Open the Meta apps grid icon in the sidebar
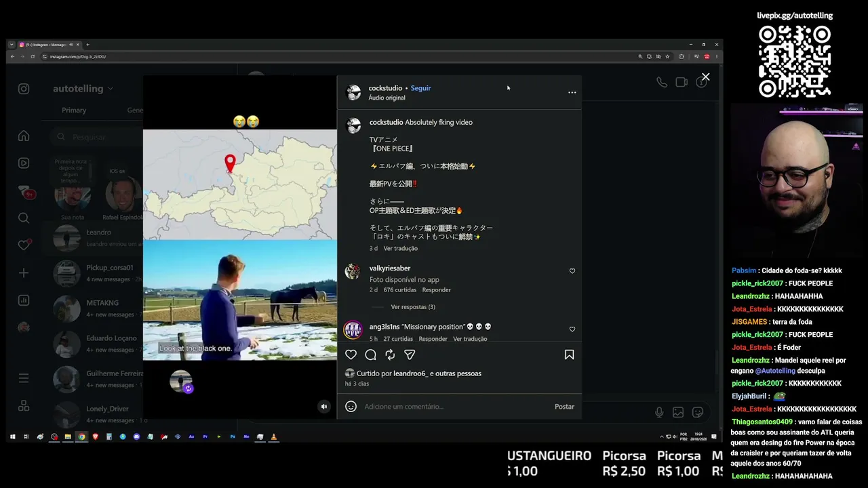 (x=24, y=405)
